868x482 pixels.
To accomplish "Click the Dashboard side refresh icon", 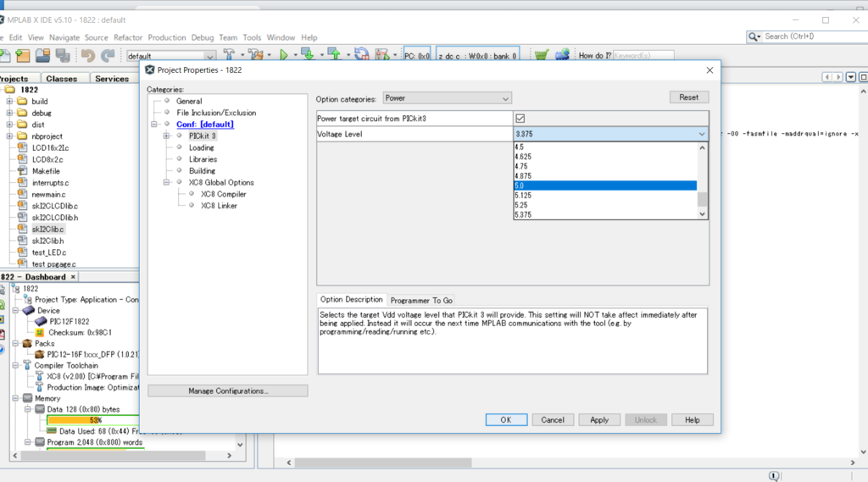I will [x=2, y=305].
